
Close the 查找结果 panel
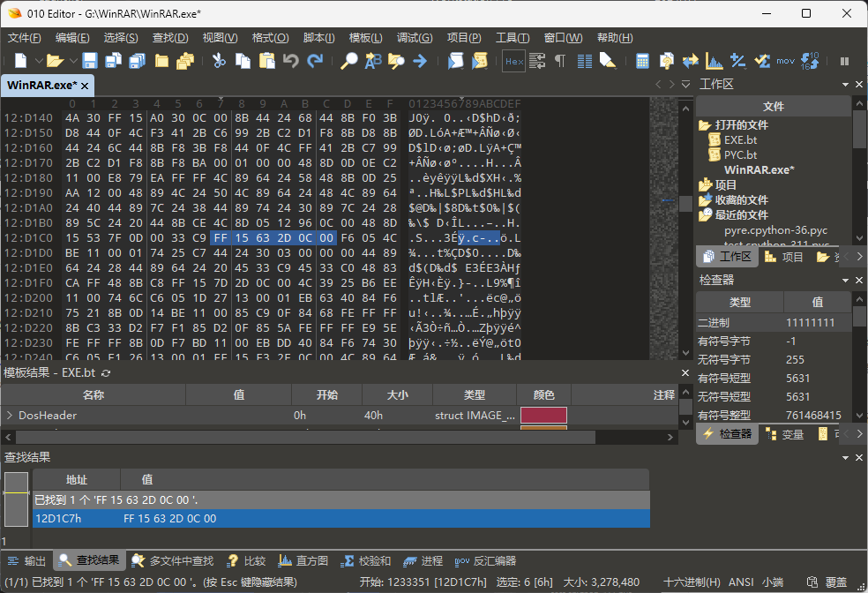[x=859, y=457]
